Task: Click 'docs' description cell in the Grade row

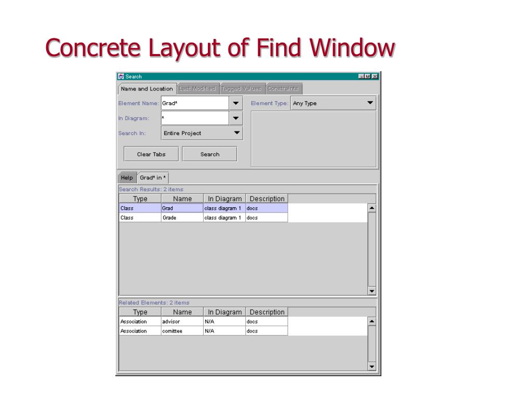Action: pyautogui.click(x=267, y=218)
